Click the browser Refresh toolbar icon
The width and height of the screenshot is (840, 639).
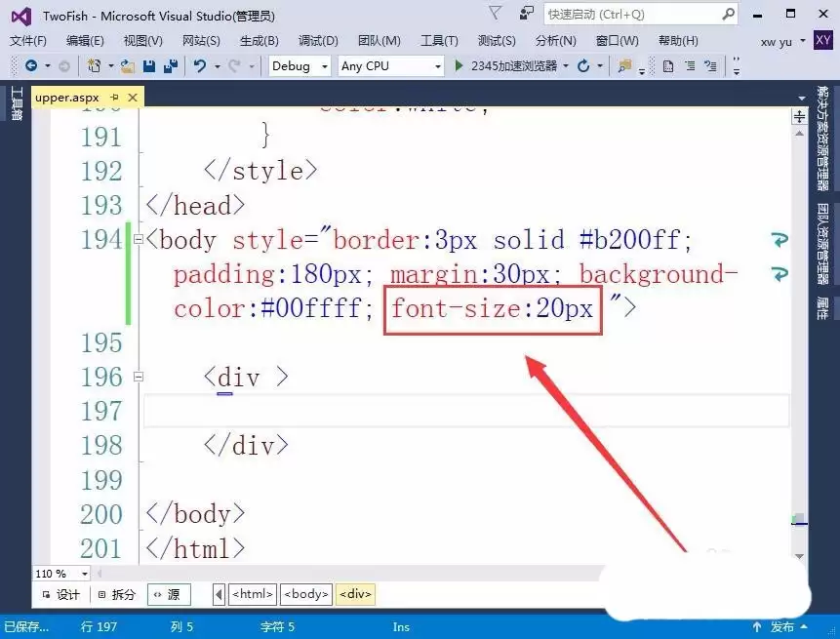pos(583,65)
